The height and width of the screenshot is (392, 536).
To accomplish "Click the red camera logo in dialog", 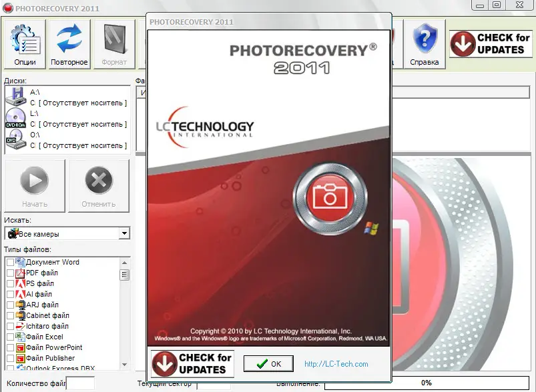I will pyautogui.click(x=330, y=199).
